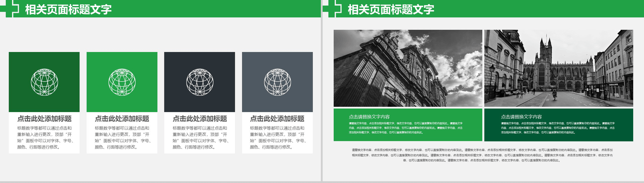Select the 点击此处添加标题 heading under the gray card
644x183 pixels.
point(277,119)
